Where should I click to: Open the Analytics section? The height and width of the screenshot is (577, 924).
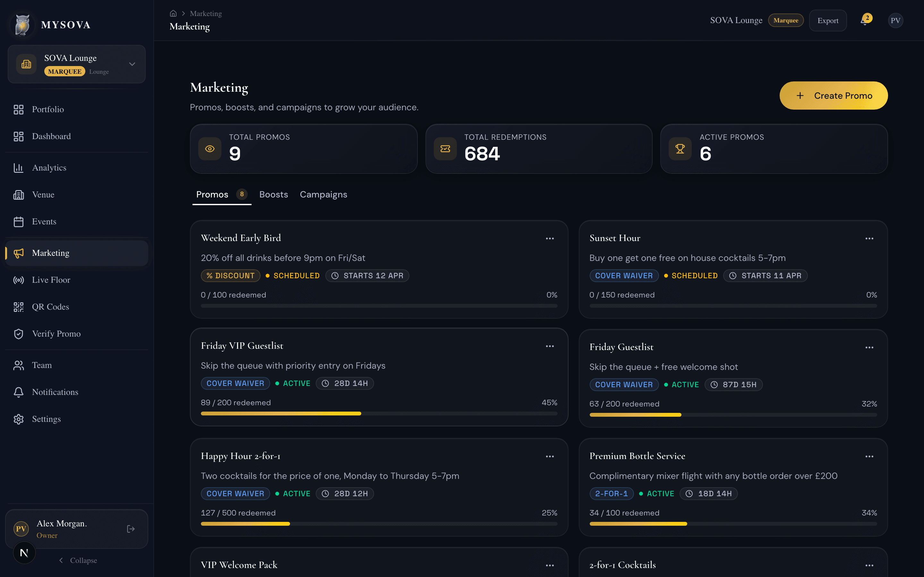(x=49, y=168)
